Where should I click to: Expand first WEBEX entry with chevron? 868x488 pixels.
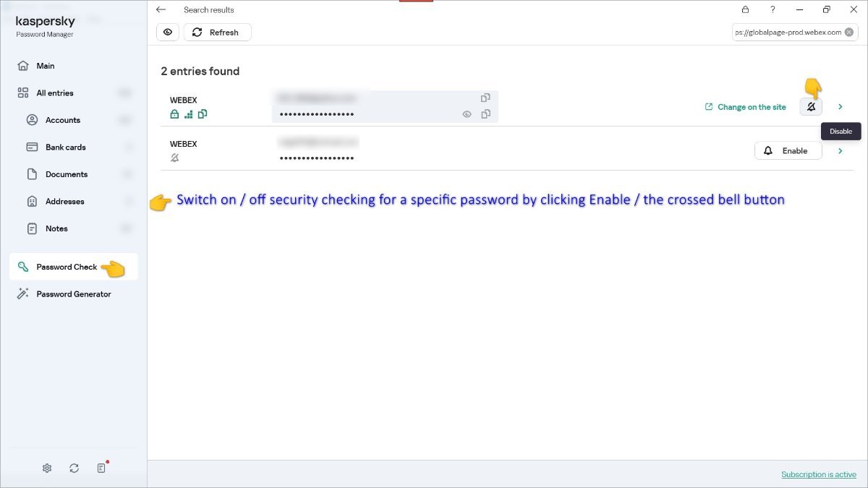(841, 107)
